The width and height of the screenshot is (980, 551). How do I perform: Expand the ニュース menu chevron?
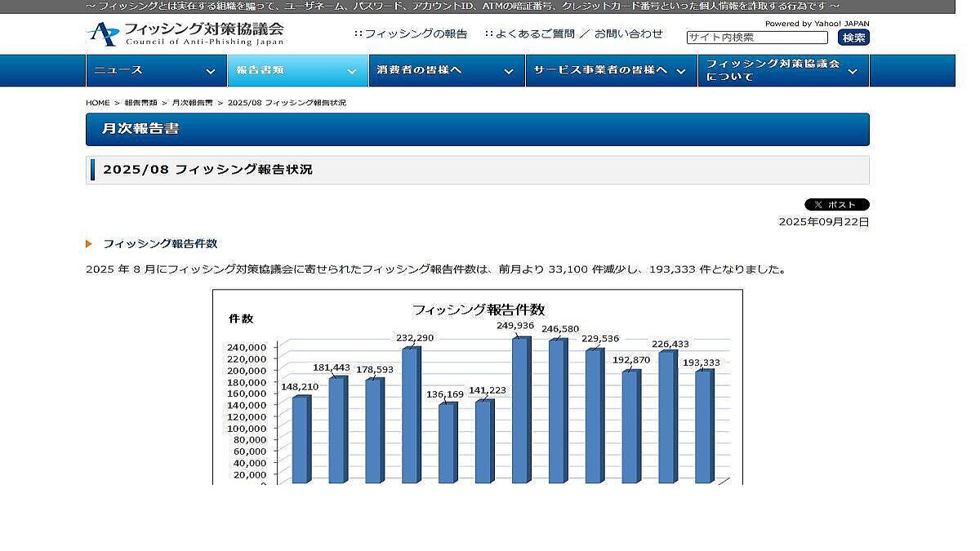(210, 72)
